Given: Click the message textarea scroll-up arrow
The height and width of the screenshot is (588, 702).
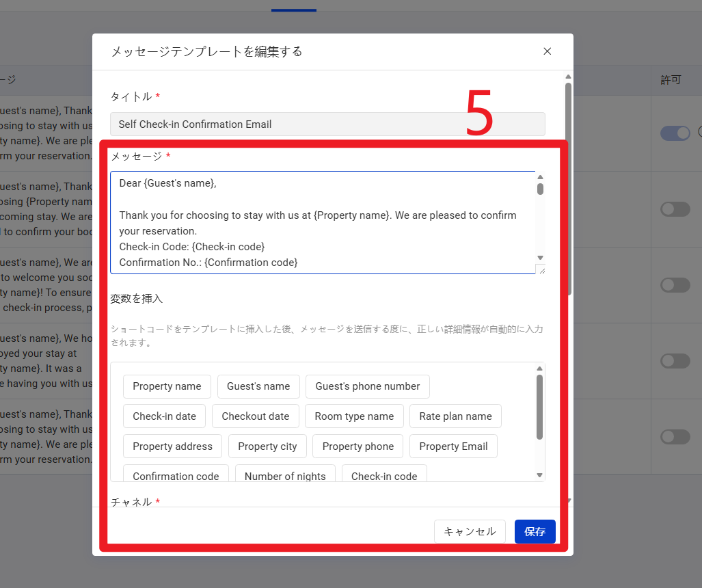Looking at the screenshot, I should pyautogui.click(x=540, y=177).
